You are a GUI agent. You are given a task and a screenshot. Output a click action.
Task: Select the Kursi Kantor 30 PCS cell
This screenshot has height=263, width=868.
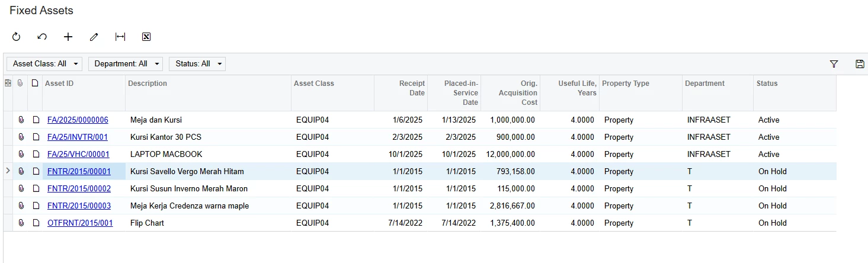208,137
